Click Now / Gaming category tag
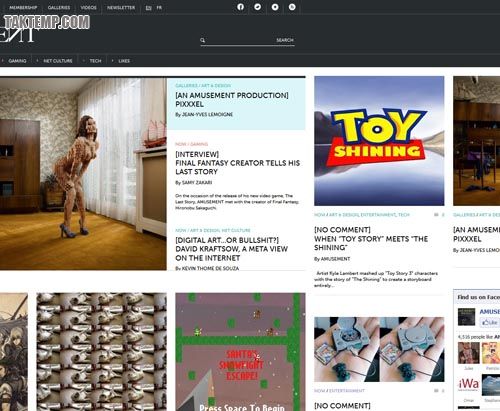Image resolution: width=500 pixels, height=411 pixels. click(x=192, y=144)
